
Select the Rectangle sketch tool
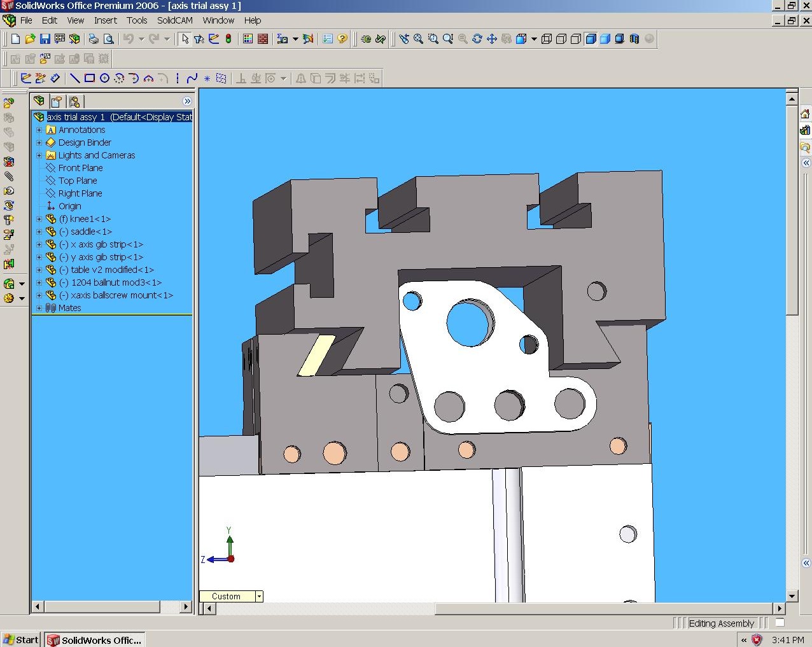pyautogui.click(x=90, y=78)
